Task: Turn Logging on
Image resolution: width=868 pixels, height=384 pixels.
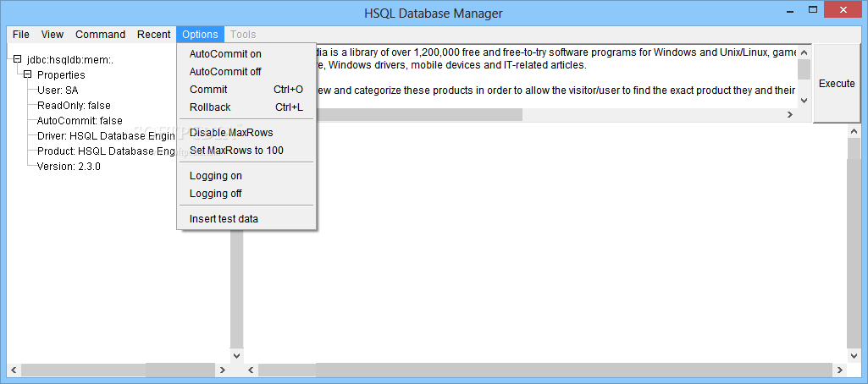Action: tap(246, 176)
